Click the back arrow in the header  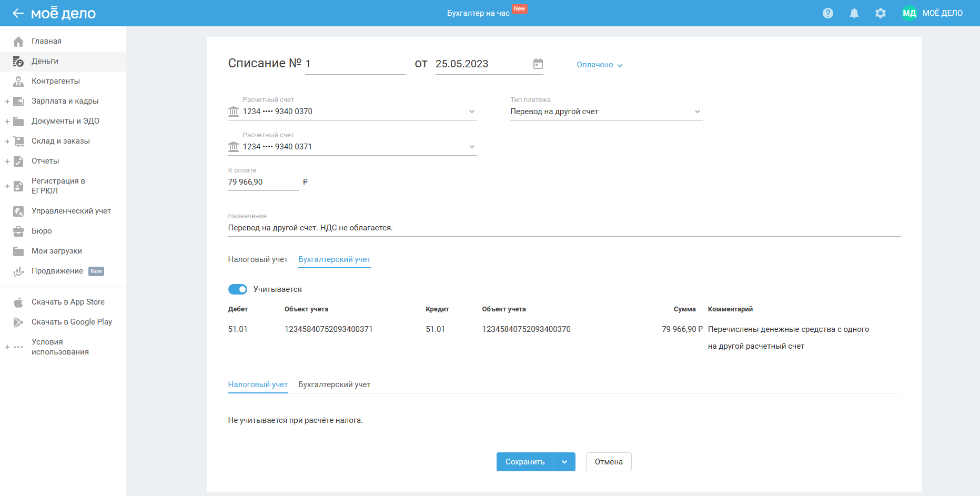click(x=18, y=13)
